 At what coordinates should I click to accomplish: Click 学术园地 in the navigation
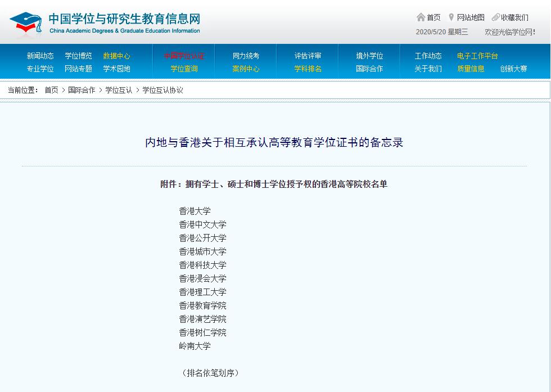point(117,68)
